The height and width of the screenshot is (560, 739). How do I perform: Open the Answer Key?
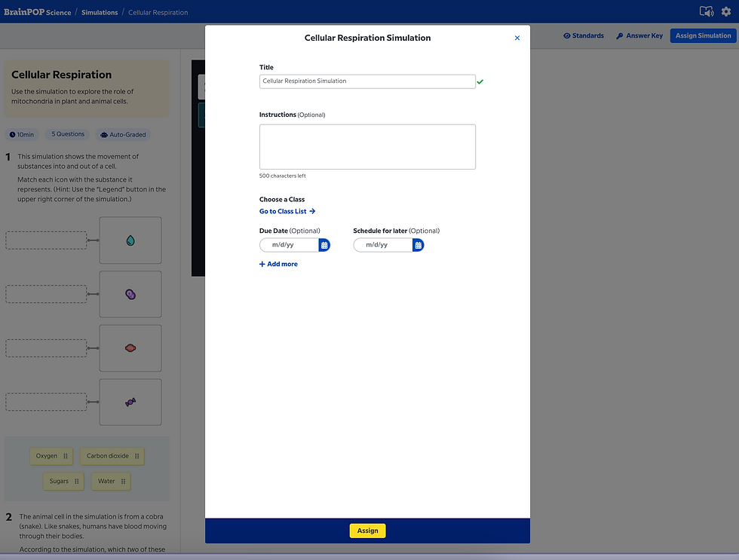(x=639, y=35)
